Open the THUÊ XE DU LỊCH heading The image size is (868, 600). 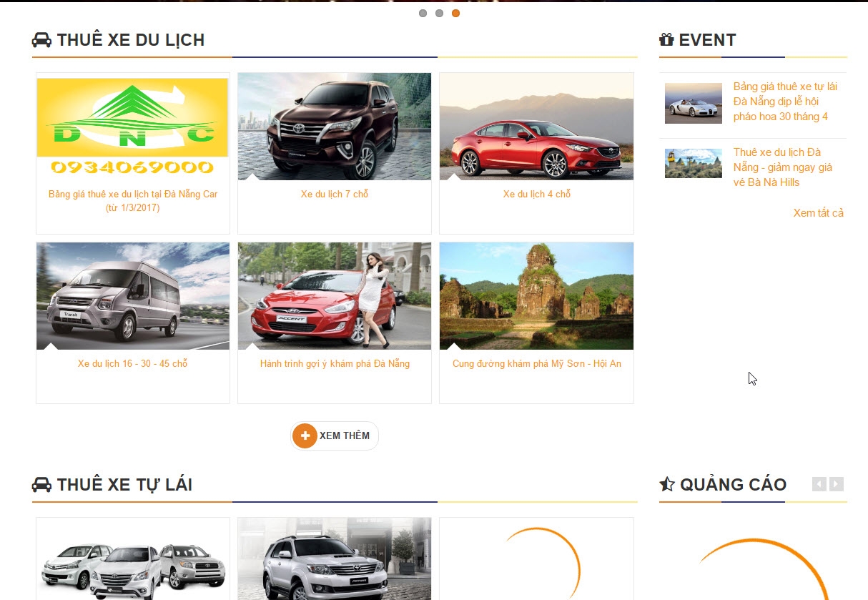pyautogui.click(x=131, y=40)
